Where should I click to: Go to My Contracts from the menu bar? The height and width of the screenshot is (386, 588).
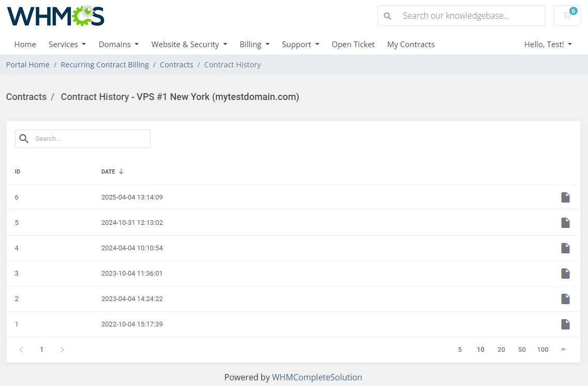[x=410, y=44]
